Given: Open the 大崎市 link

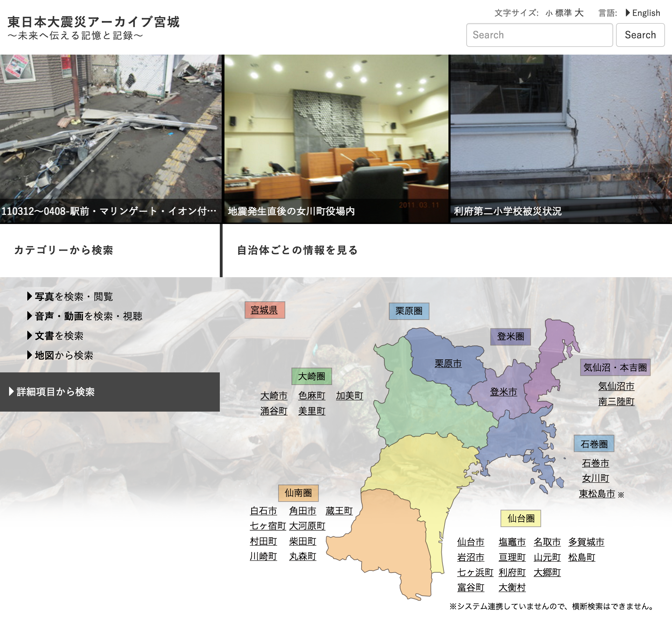Looking at the screenshot, I should coord(274,396).
